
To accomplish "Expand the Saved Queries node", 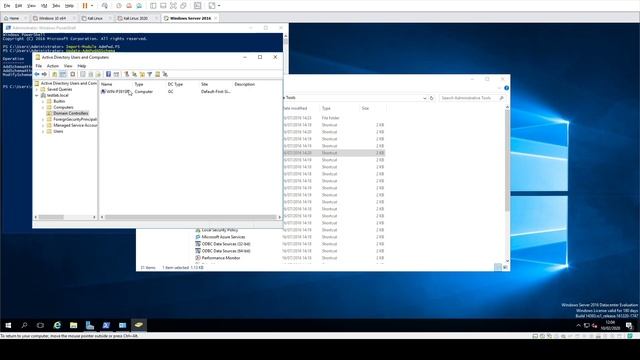I will [37, 89].
